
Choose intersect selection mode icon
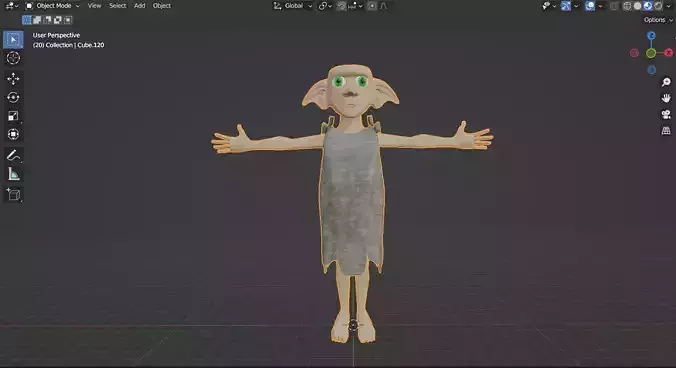pos(68,20)
